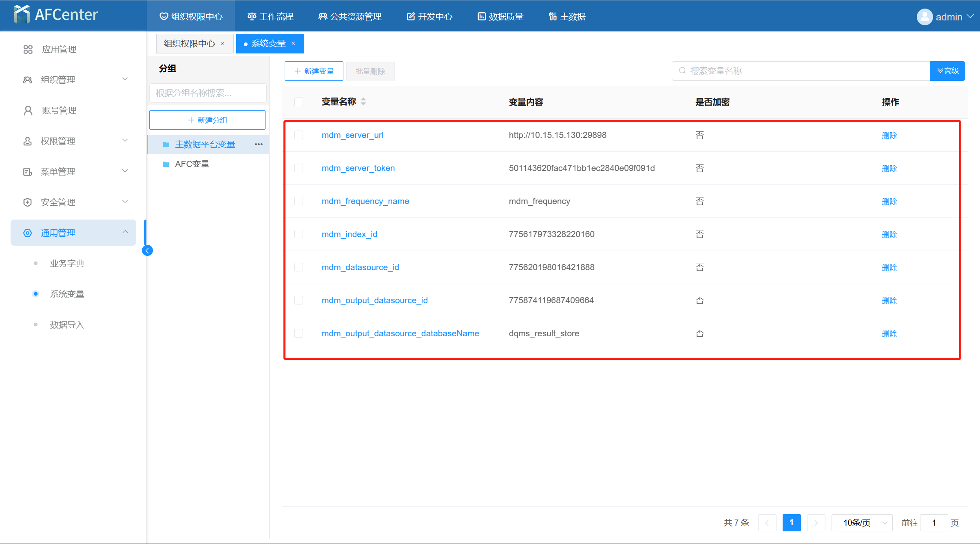980x544 pixels.
Task: Select the AFC变量 group
Action: click(208, 164)
